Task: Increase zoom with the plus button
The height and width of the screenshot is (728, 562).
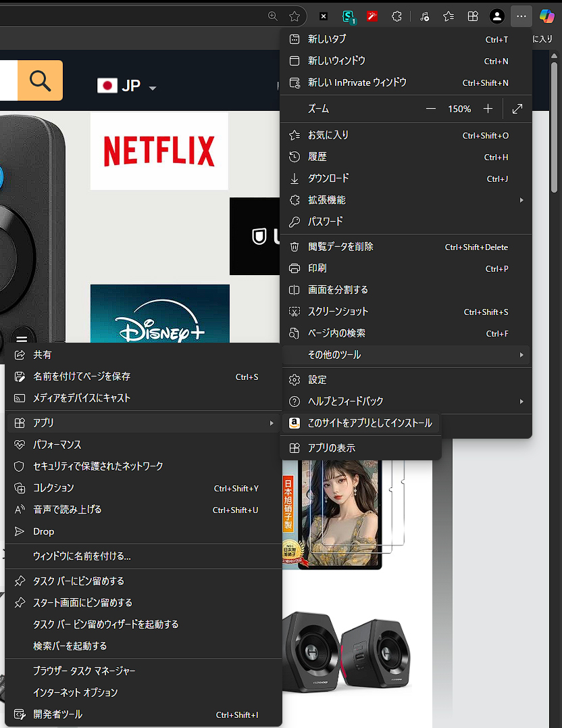Action: (x=488, y=109)
